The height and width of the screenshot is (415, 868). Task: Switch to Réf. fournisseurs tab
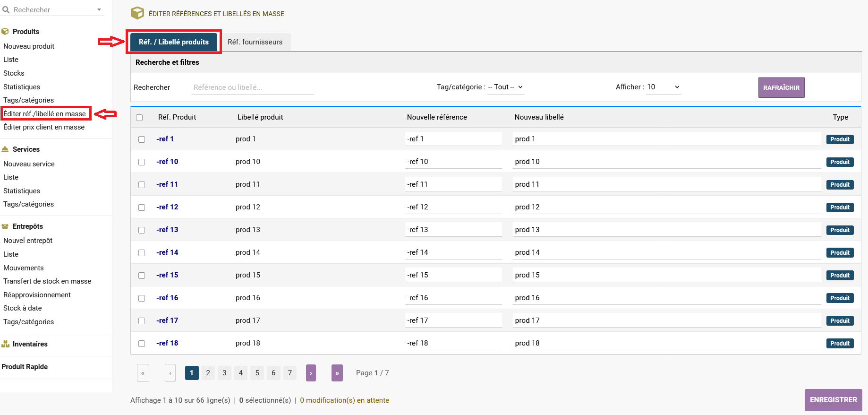pos(255,42)
